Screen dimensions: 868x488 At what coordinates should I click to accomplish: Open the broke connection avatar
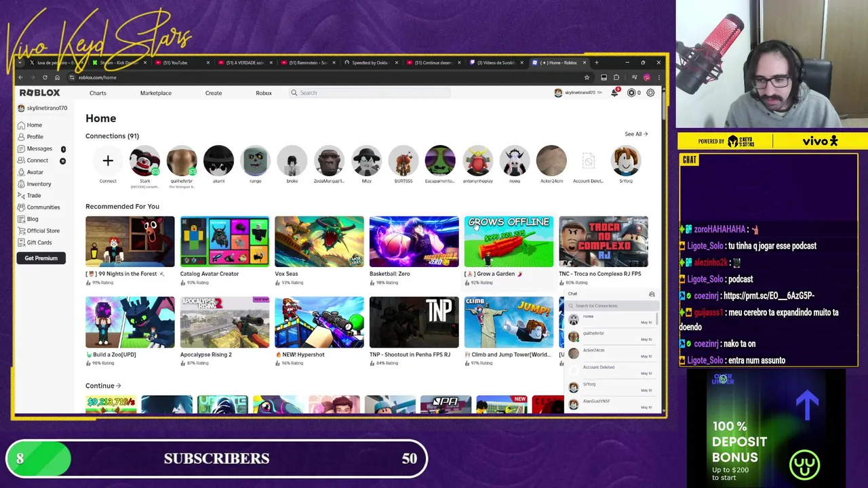[x=292, y=161]
